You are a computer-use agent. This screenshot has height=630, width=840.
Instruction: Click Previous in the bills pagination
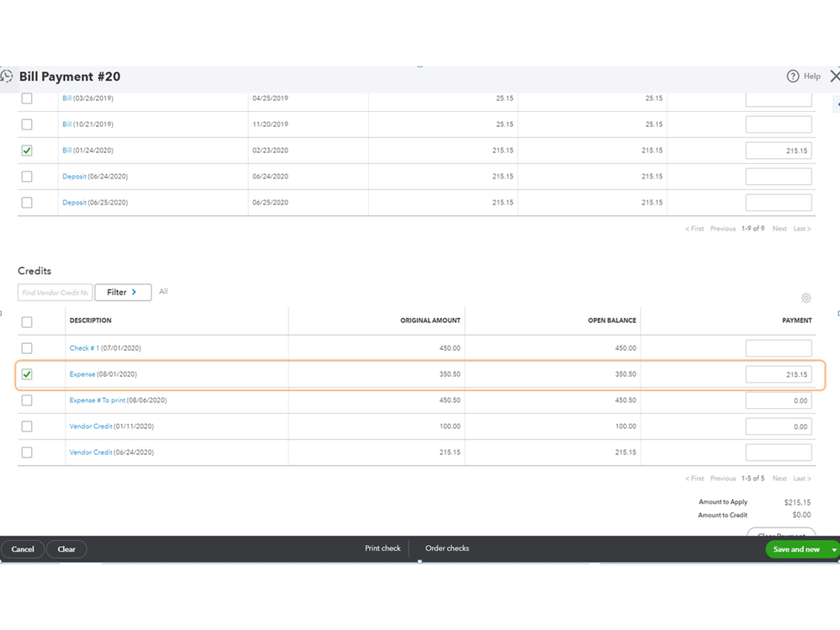pos(722,229)
